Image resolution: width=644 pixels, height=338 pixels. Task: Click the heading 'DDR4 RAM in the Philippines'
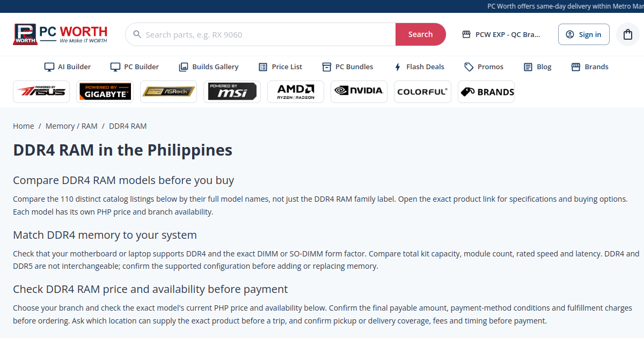122,150
